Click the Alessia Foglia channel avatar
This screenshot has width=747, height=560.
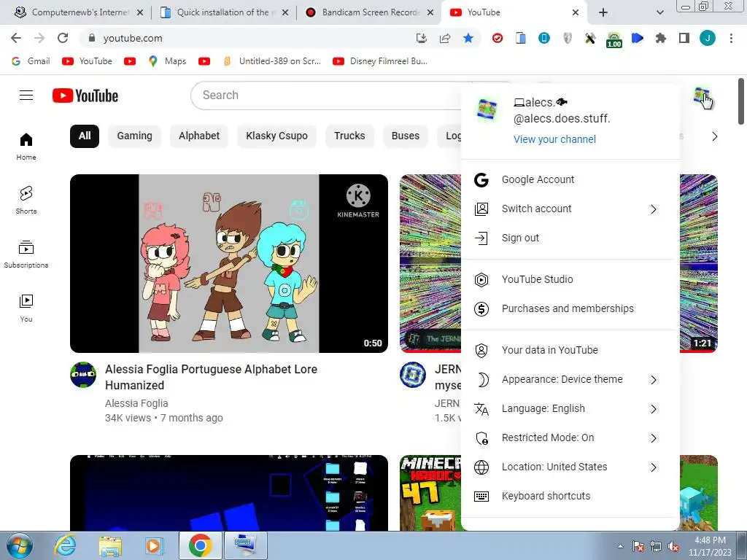coord(83,375)
